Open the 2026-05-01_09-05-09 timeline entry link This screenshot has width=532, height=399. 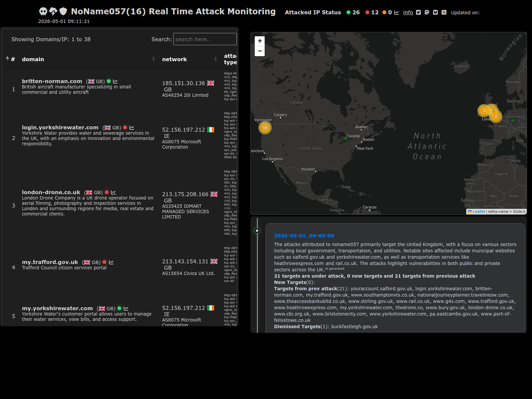point(304,236)
